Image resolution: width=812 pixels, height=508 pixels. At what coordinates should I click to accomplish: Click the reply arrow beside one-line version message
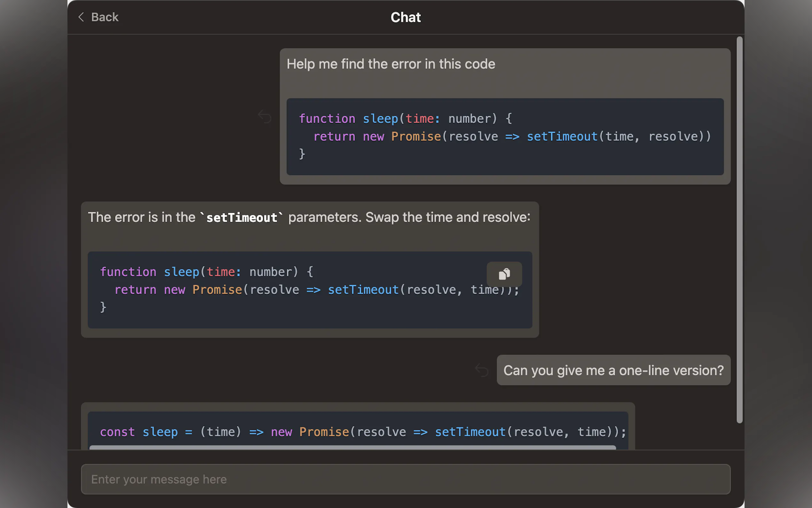[482, 370]
